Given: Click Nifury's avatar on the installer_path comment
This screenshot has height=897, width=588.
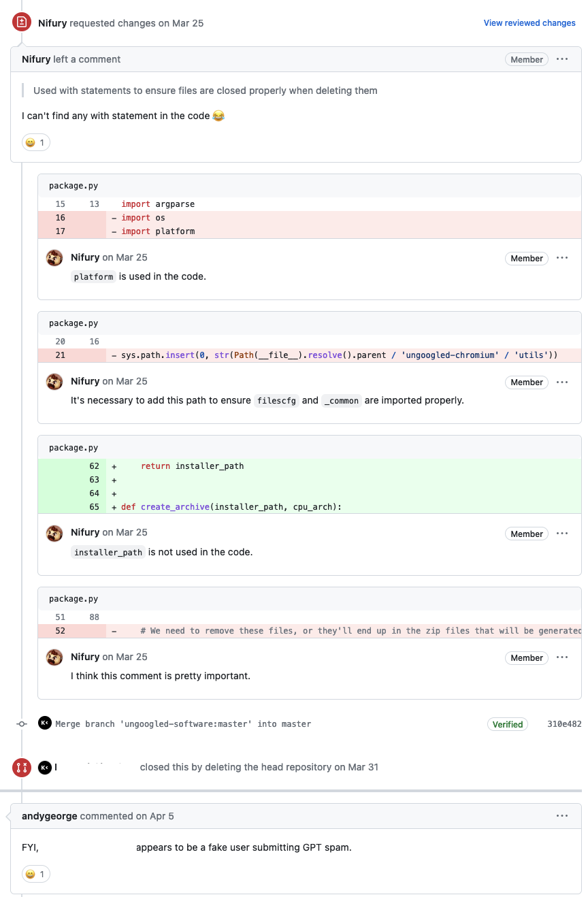Looking at the screenshot, I should (x=54, y=533).
